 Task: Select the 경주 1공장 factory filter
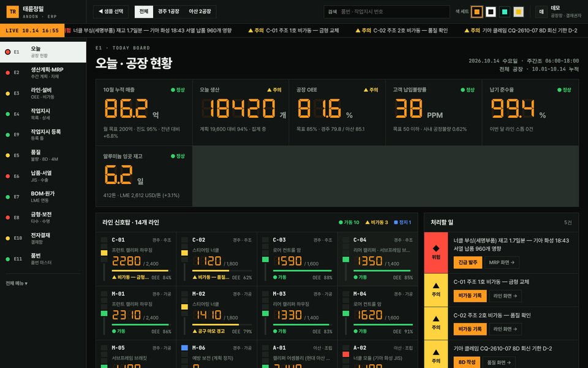pyautogui.click(x=168, y=12)
